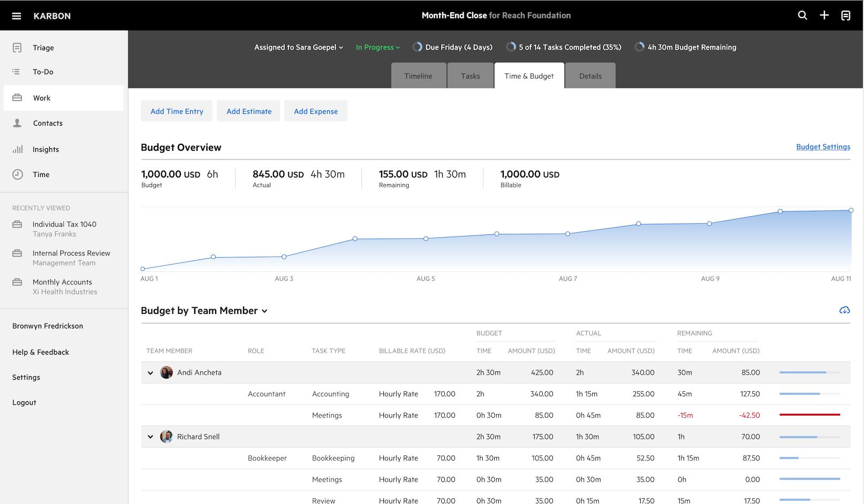
Task: Open Contacts in the sidebar
Action: 48,123
